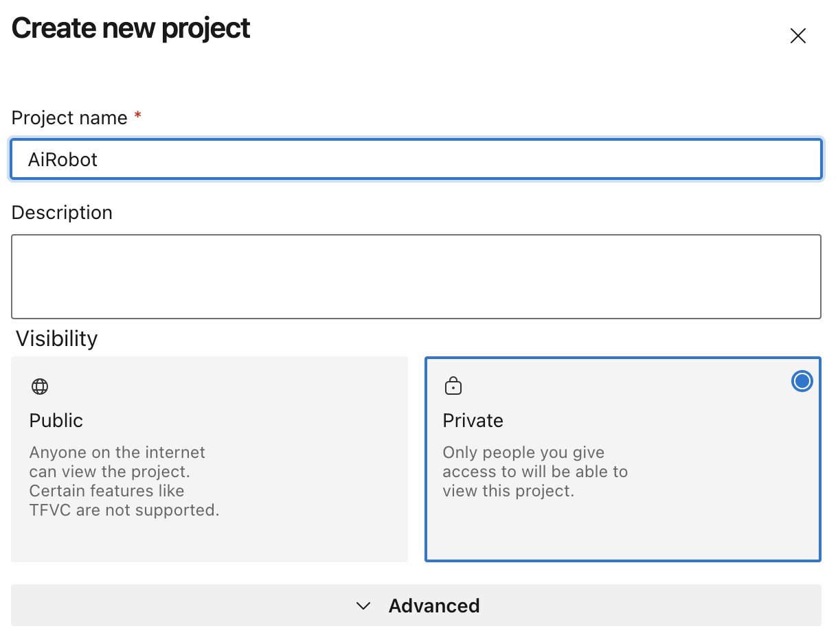This screenshot has height=644, width=838.
Task: Click the filled blue radio indicator on Private
Action: [802, 381]
